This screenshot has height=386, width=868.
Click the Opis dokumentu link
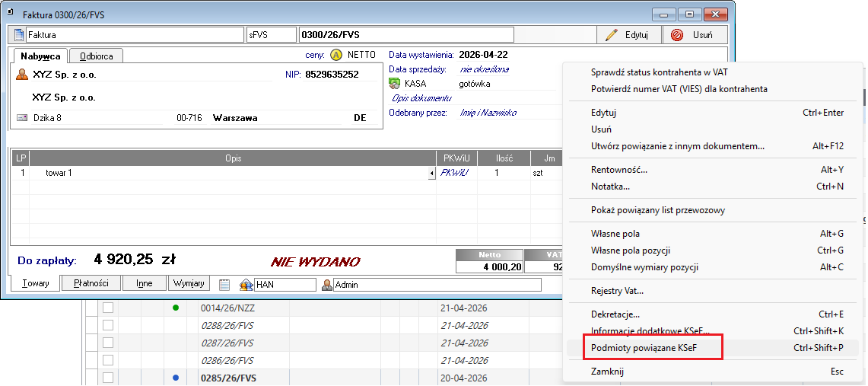coord(421,98)
